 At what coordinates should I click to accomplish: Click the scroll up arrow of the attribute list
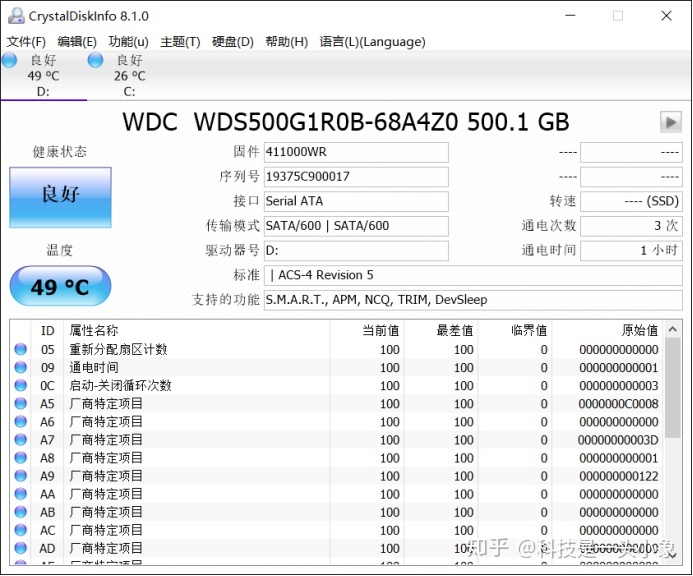pos(673,329)
